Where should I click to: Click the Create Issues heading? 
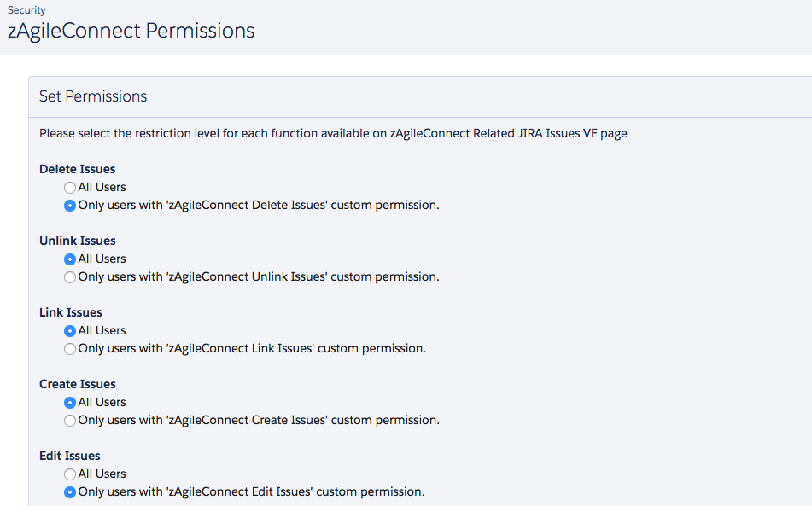(77, 385)
